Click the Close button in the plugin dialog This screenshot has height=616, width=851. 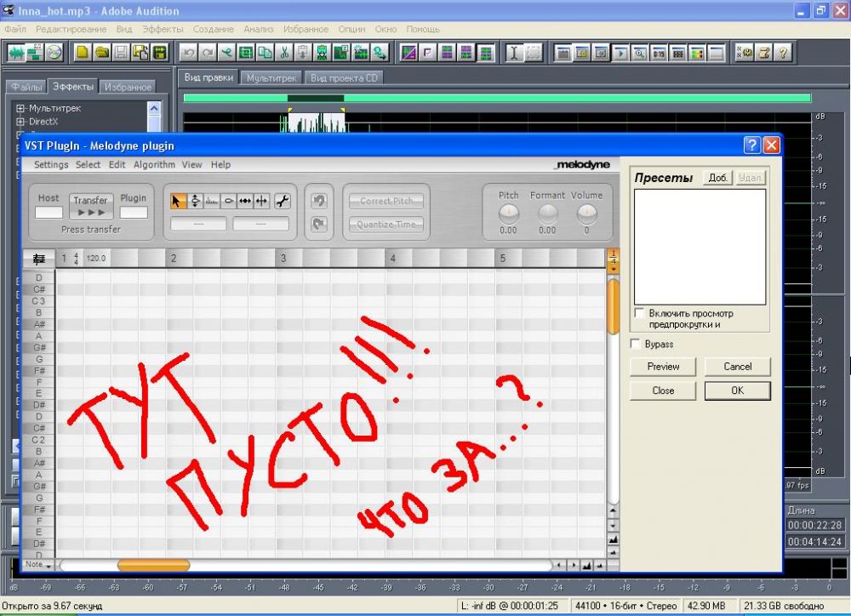pyautogui.click(x=663, y=391)
